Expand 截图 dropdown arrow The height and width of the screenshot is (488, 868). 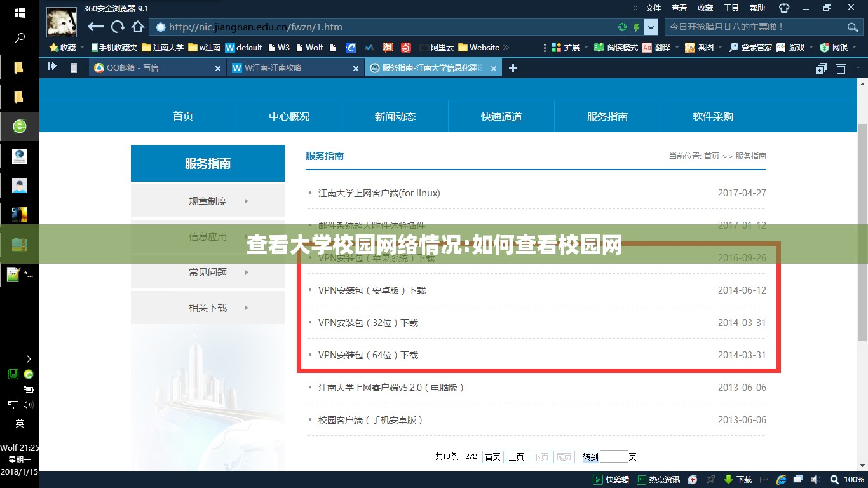[x=721, y=48]
